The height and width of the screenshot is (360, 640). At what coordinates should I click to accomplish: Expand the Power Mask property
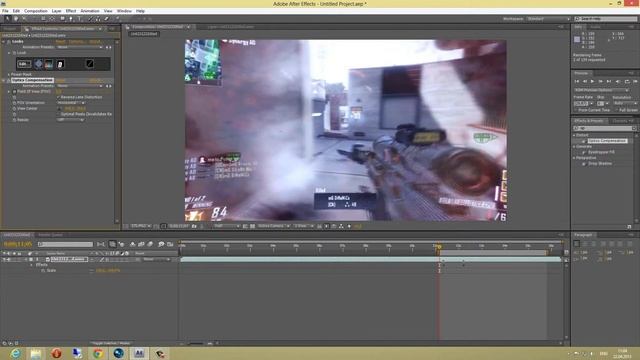click(x=9, y=75)
